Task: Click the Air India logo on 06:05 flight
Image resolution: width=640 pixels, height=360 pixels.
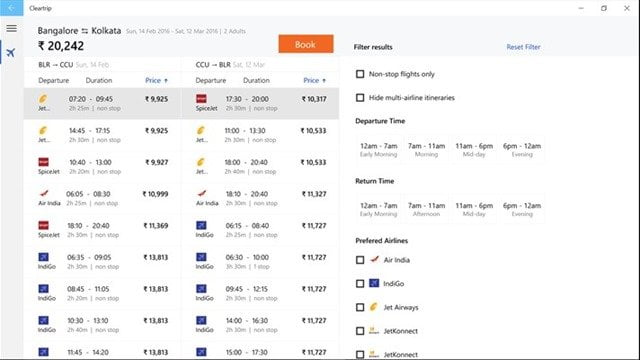Action: pos(44,193)
